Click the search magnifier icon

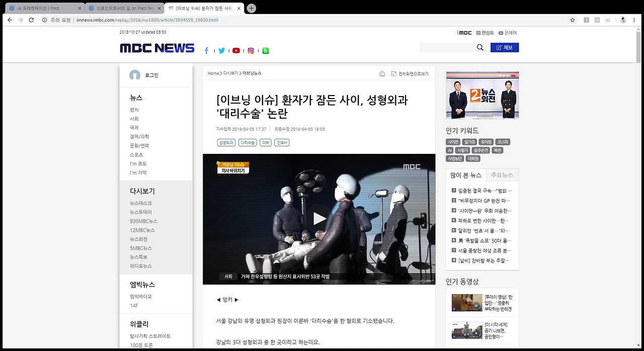479,47
